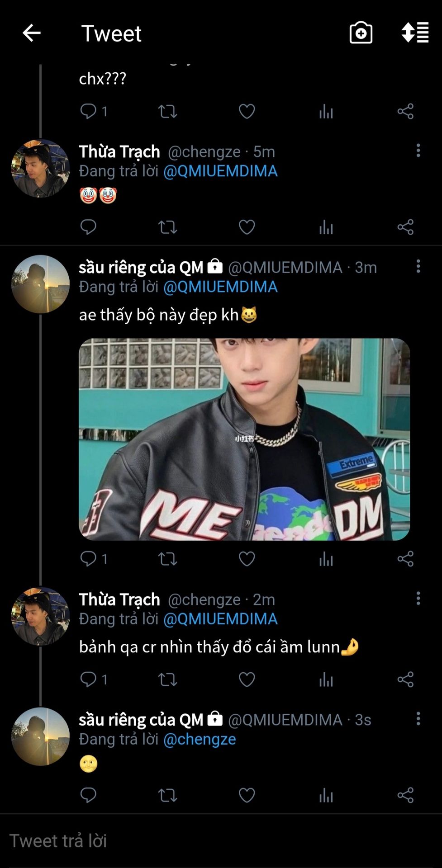Open more options for Thừa Trạch's 5m tweet

tap(418, 151)
